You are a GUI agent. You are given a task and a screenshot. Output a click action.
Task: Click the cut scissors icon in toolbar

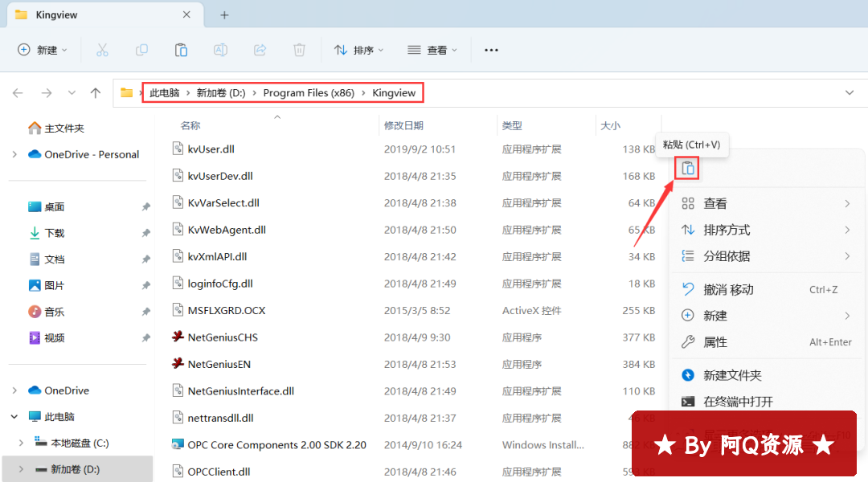coord(102,50)
